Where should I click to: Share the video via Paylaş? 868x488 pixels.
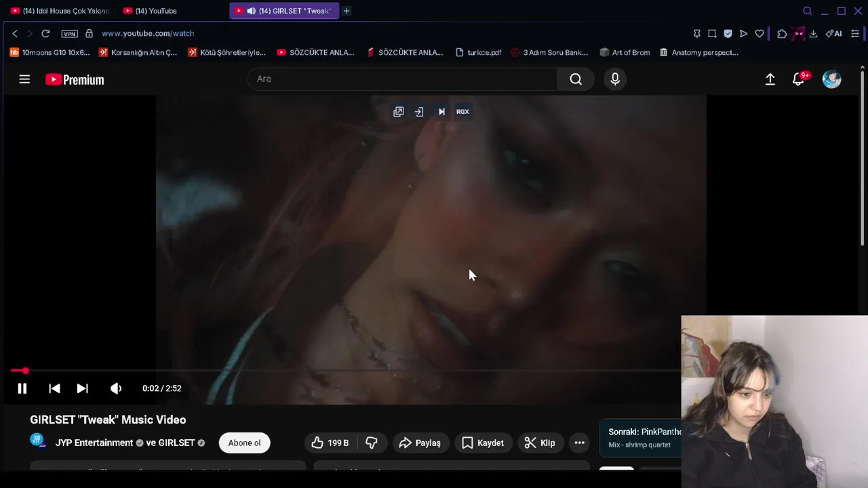coord(420,443)
